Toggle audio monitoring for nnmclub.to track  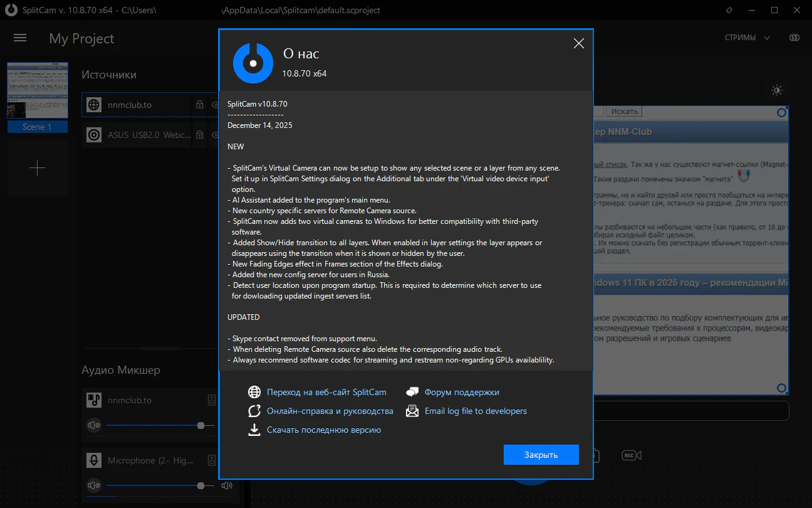[212, 400]
